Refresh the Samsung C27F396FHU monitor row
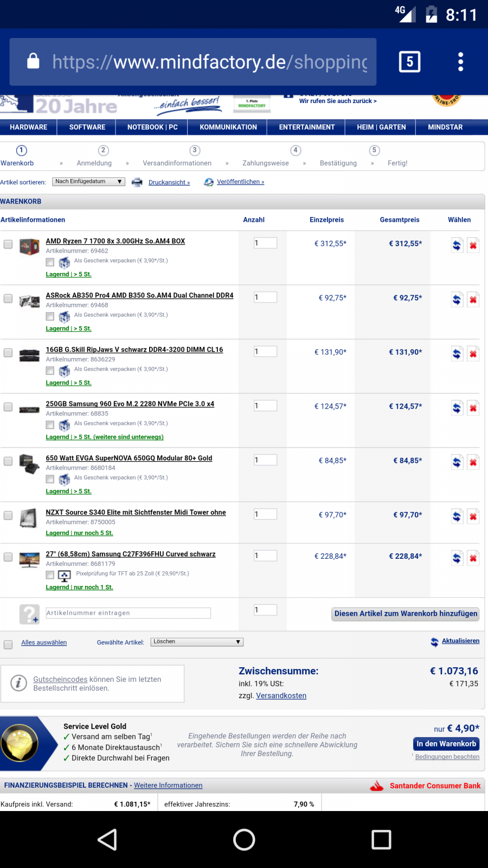 (x=457, y=557)
